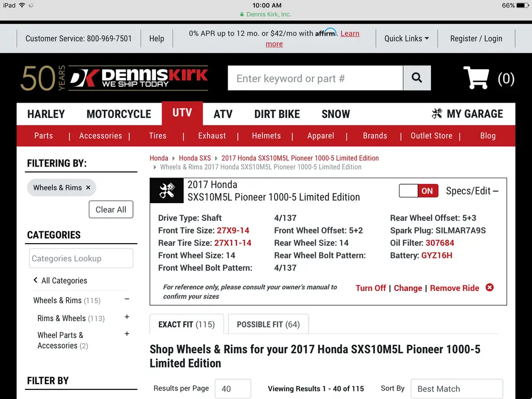Click the Turn Off link
This screenshot has width=532, height=399.
[x=371, y=288]
